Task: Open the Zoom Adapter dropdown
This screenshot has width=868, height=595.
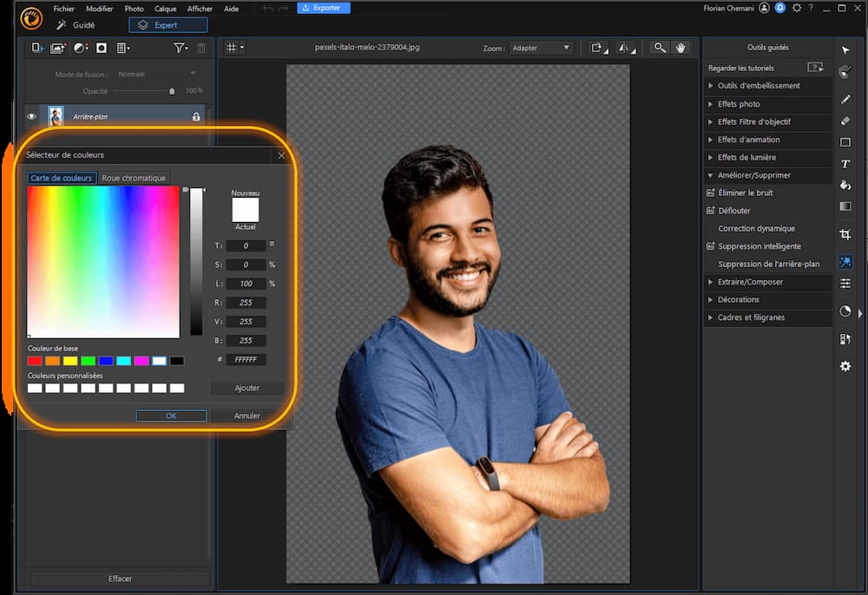Action: [x=540, y=48]
